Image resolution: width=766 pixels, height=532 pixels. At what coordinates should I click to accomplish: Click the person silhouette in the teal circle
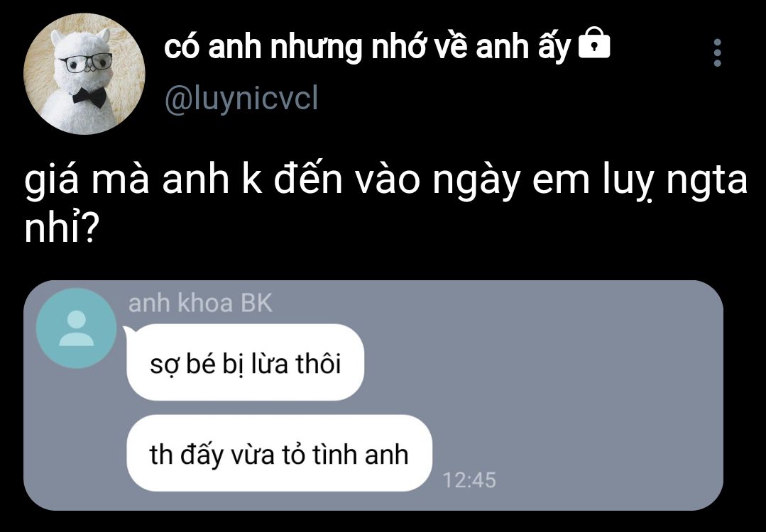(x=77, y=328)
